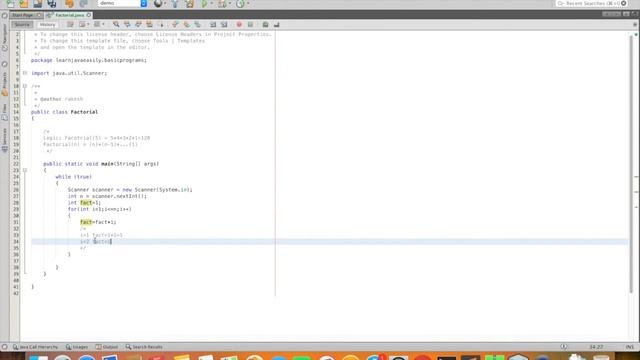Toggle the INS insert mode indicator
The height and width of the screenshot is (360, 640).
coord(630,347)
